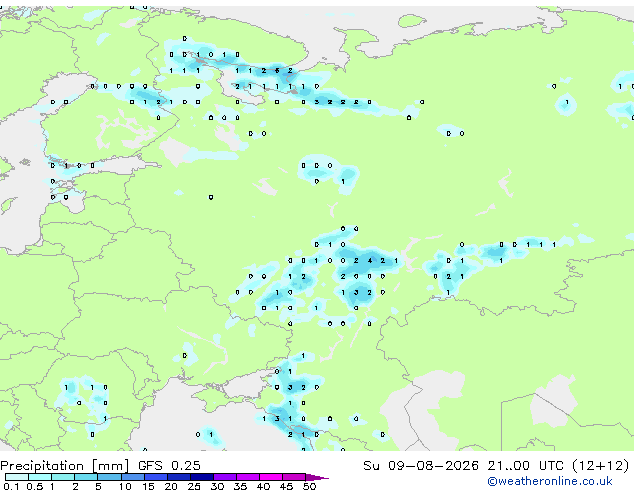
Task: Click the '45' legend scale label
Action: click(x=286, y=486)
